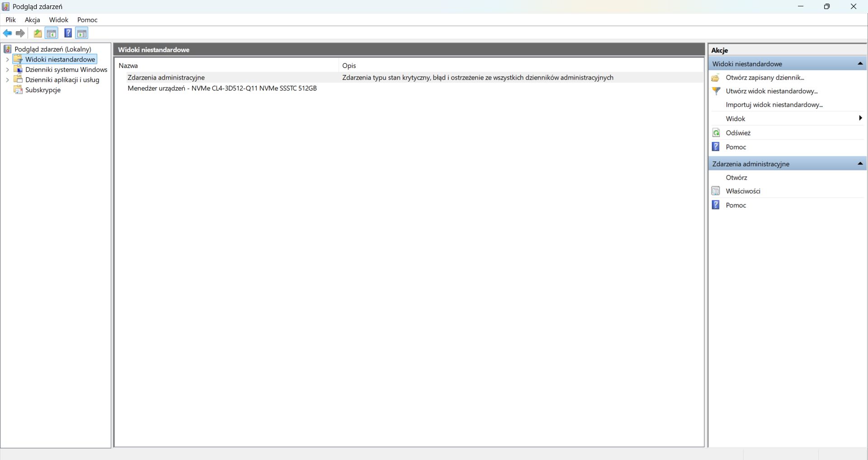Viewport: 868px width, 460px height.
Task: Toggle the Action pane toolbar icon
Action: (x=82, y=33)
